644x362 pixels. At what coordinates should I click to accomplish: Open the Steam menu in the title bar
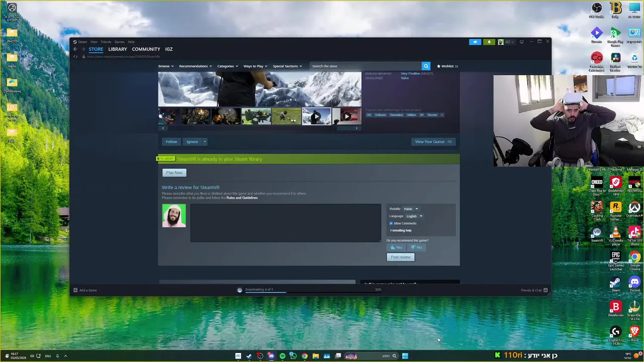tap(83, 42)
